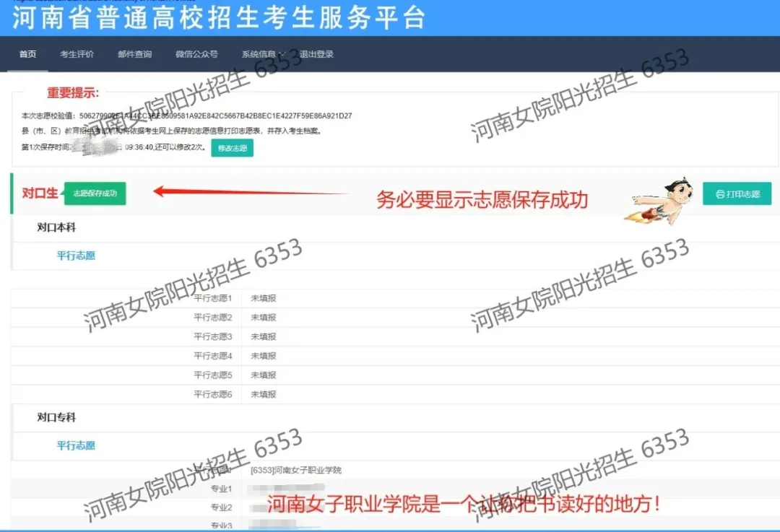
Task: Select the 对口本科 section heading
Action: coord(56,227)
